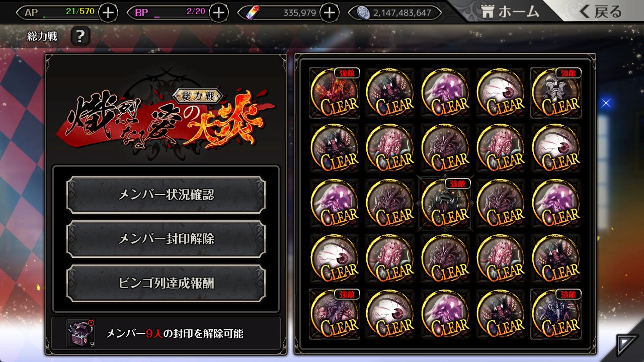Tap the メンバー9人の封印を解除可能 banner
Image resolution: width=644 pixels, height=362 pixels.
[x=166, y=333]
